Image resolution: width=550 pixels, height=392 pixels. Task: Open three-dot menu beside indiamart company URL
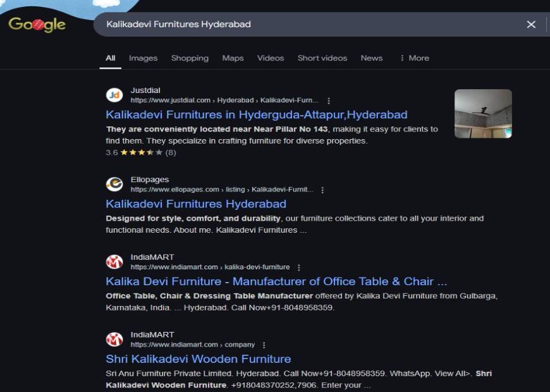pyautogui.click(x=264, y=345)
